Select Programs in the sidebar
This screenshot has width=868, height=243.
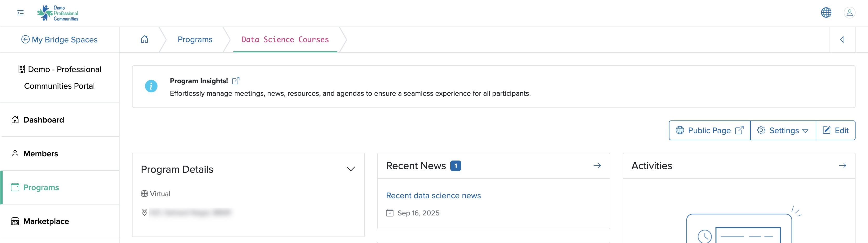click(60, 187)
